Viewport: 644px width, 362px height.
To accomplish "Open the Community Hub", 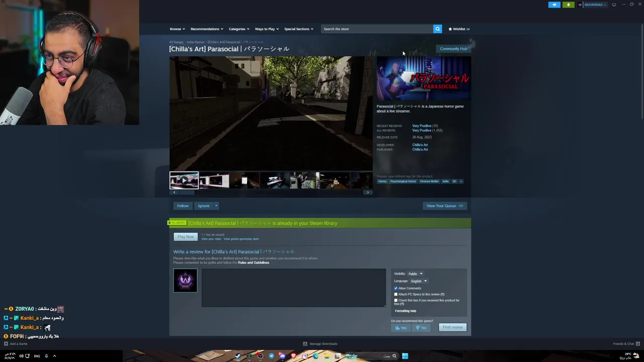I will 453,49.
